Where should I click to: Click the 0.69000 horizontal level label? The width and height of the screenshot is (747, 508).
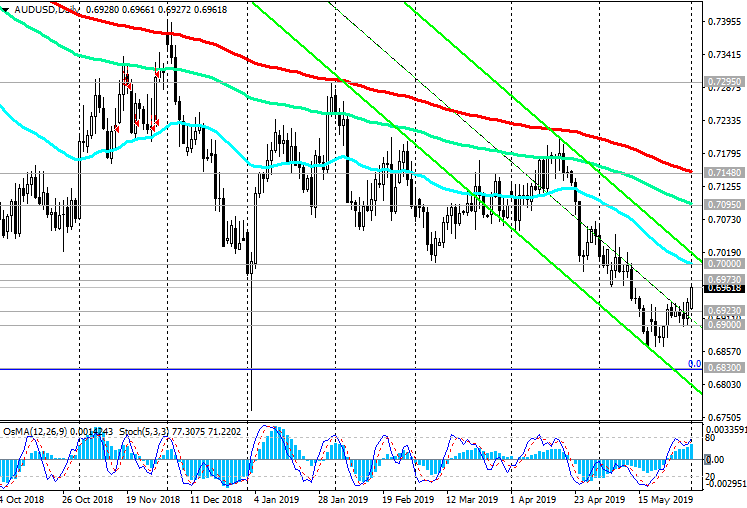coord(724,325)
